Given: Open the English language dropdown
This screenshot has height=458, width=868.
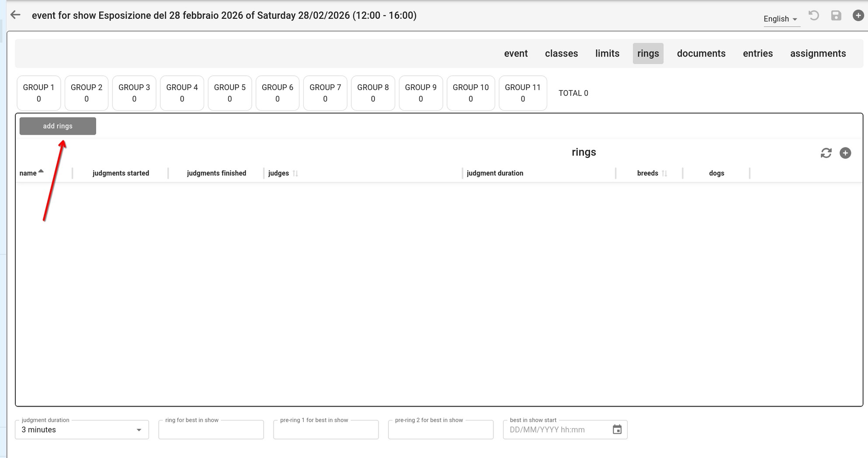Looking at the screenshot, I should click(781, 19).
